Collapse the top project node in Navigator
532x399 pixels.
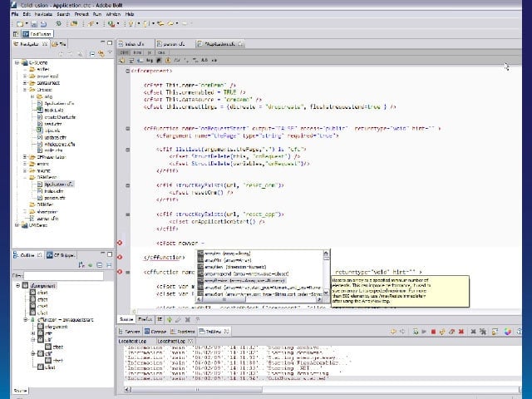click(x=17, y=63)
